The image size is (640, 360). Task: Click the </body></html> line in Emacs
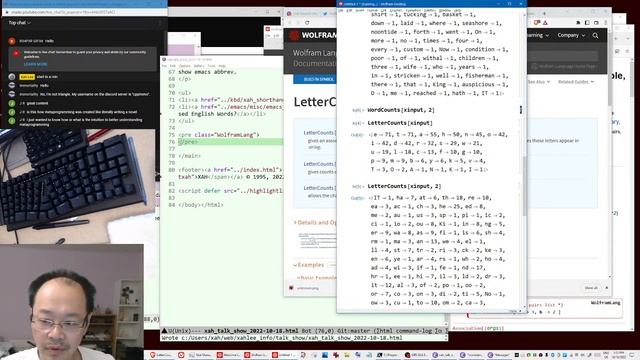(201, 205)
